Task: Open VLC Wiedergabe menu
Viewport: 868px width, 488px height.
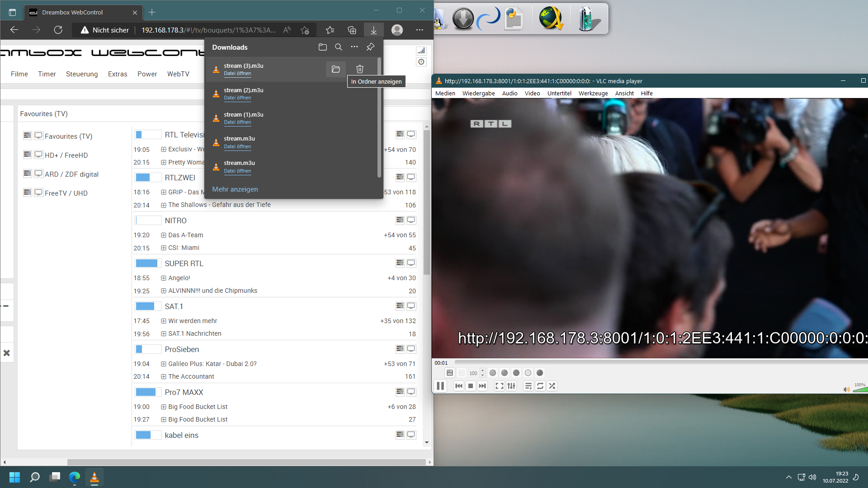Action: [x=478, y=93]
